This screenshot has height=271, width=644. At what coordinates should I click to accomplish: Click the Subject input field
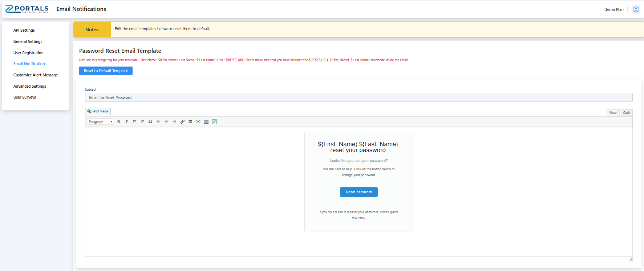click(x=359, y=97)
